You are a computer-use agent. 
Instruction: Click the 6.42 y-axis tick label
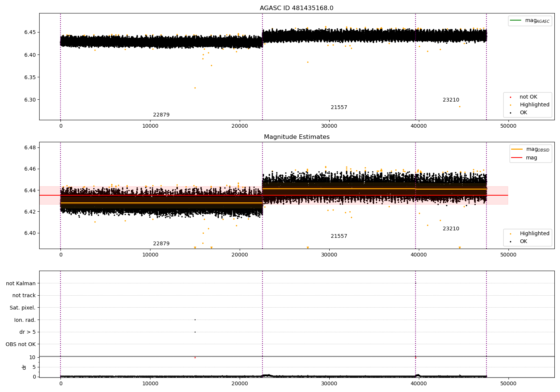pos(30,212)
